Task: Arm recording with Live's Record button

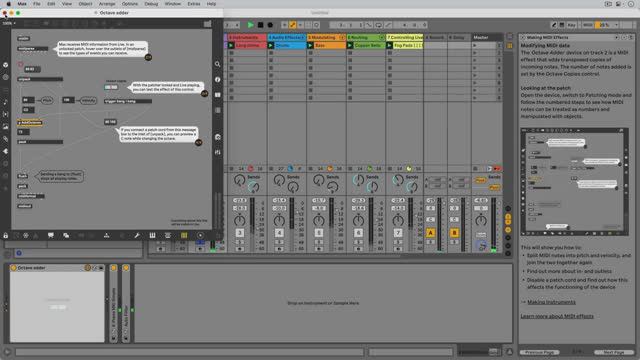Action: [270, 25]
